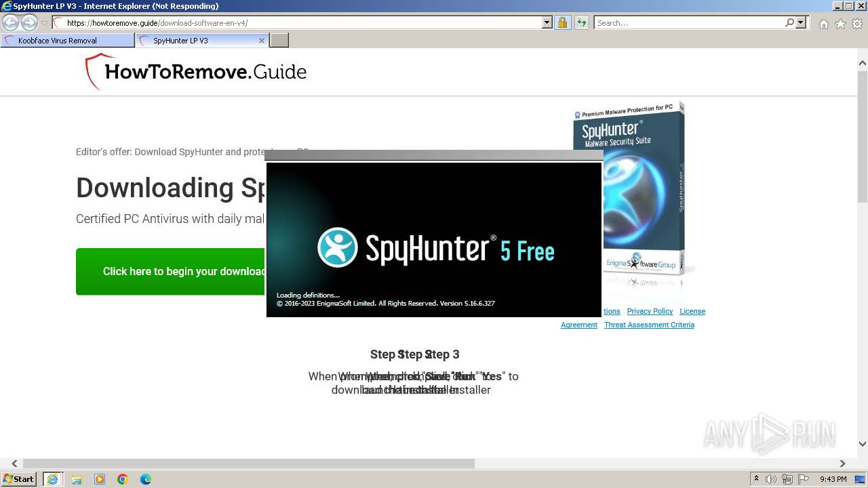Click the vertical scrollbar down arrow
868x488 pixels.
pos(863,444)
